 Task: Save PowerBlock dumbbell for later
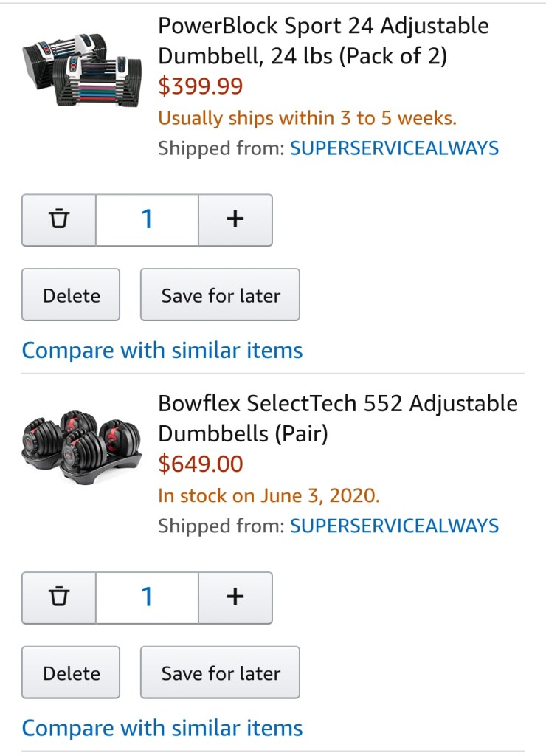(220, 295)
